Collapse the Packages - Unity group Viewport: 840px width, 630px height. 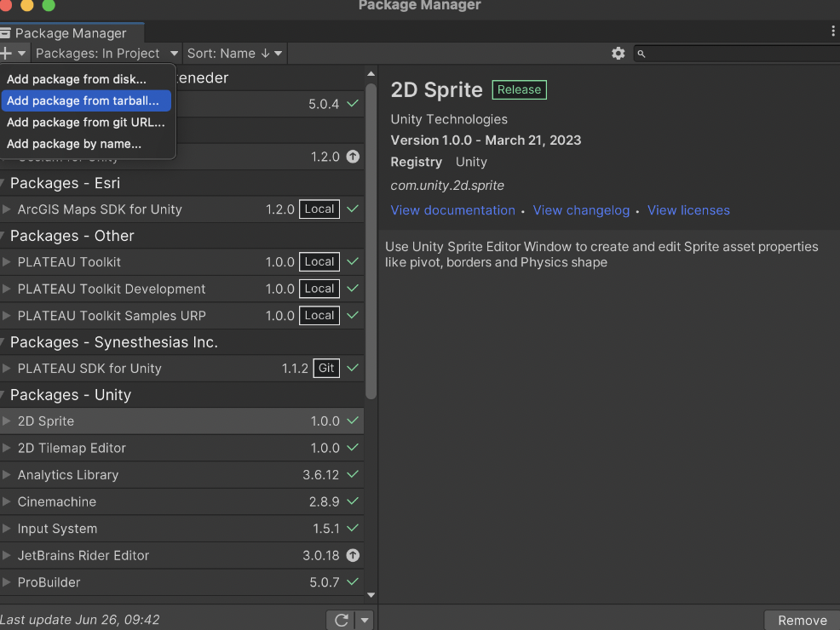[3, 395]
